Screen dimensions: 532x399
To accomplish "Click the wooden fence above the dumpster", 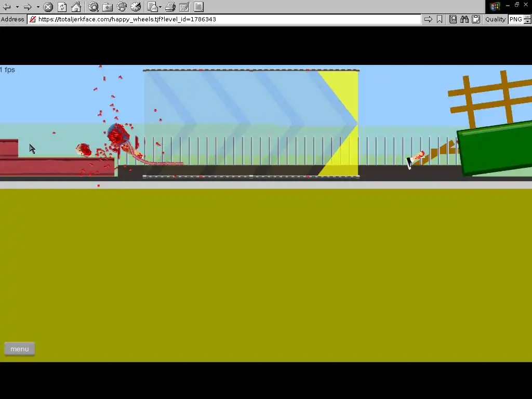I will point(490,98).
